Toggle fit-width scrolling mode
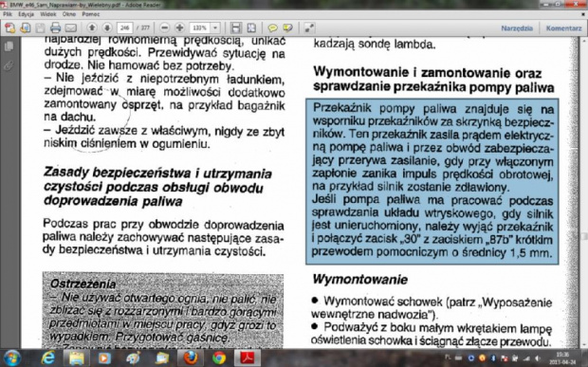The height and width of the screenshot is (367, 588). point(236,28)
